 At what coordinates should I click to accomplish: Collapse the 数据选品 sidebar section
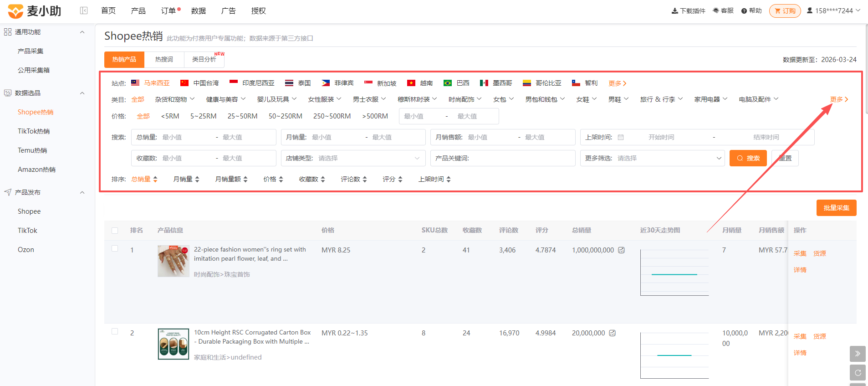[82, 93]
